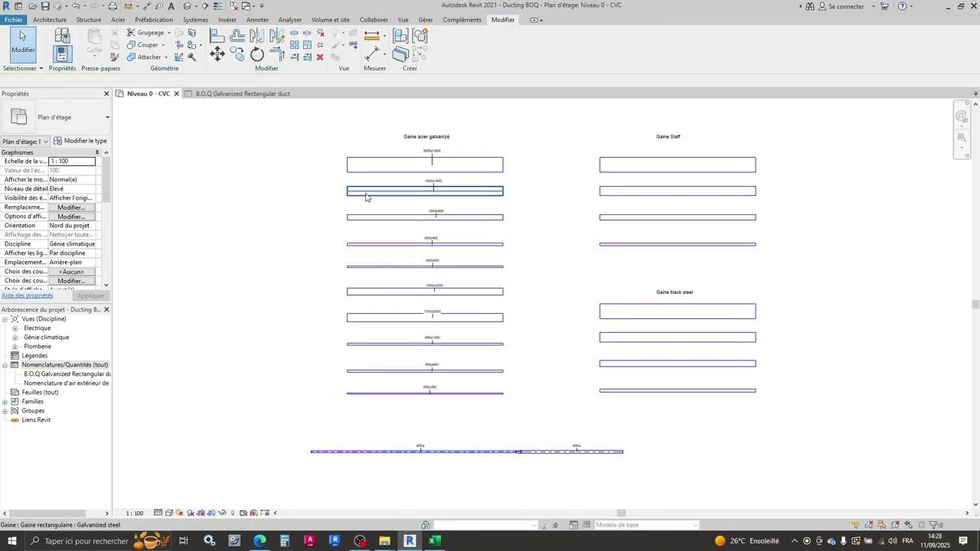Expand the Génie climatique node
Image resolution: width=980 pixels, height=551 pixels.
pos(15,337)
